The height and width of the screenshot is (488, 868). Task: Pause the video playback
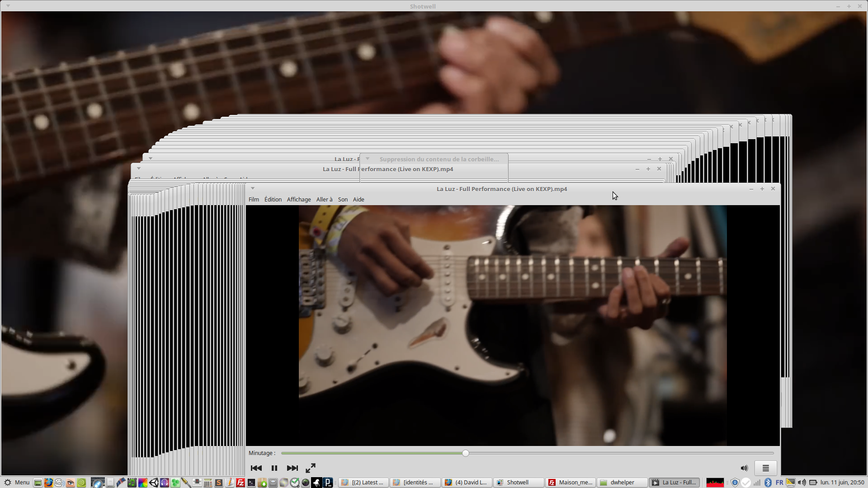[x=274, y=468]
